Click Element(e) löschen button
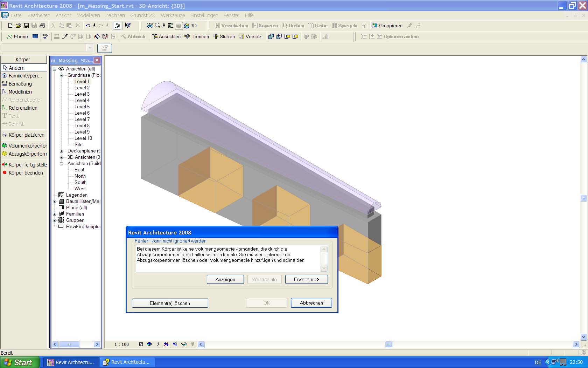This screenshot has width=588, height=368. pos(170,303)
